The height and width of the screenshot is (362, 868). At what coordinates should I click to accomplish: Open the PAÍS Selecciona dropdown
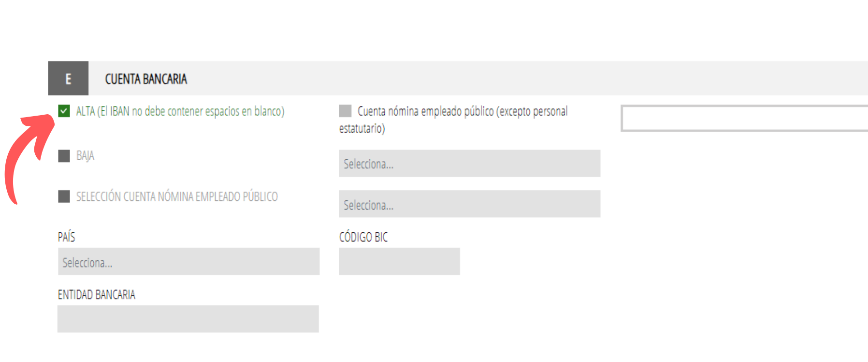click(188, 262)
